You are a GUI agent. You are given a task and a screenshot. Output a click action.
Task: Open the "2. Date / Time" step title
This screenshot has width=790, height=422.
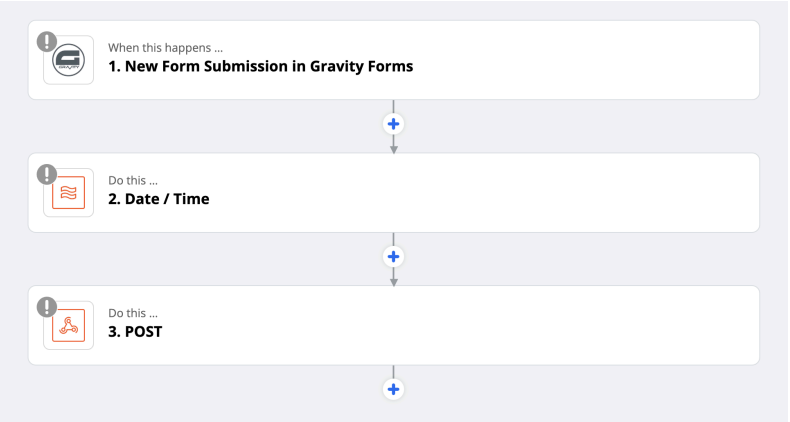[x=159, y=199]
